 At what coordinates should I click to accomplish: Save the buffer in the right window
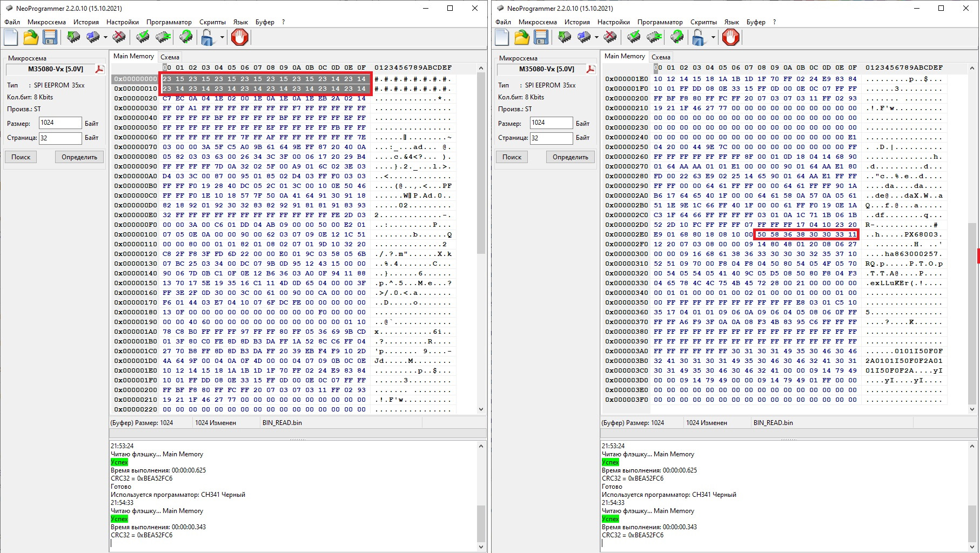541,37
